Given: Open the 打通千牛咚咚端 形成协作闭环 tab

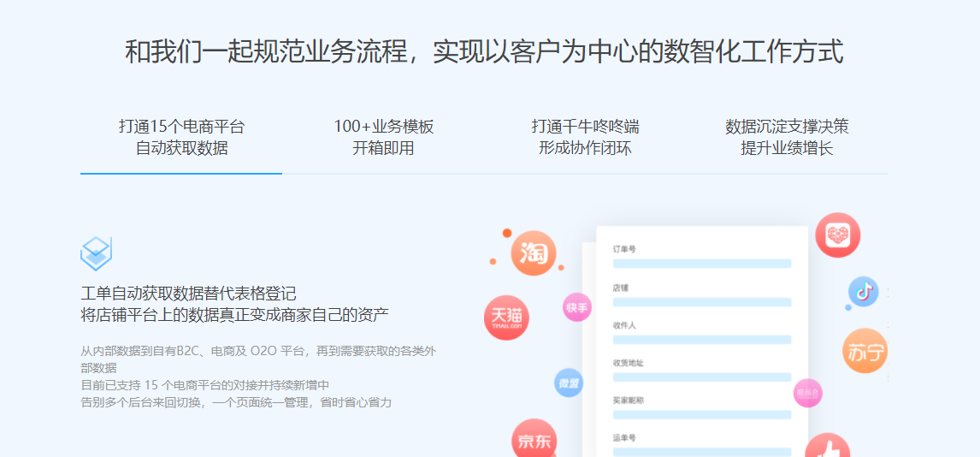Looking at the screenshot, I should coord(585,138).
